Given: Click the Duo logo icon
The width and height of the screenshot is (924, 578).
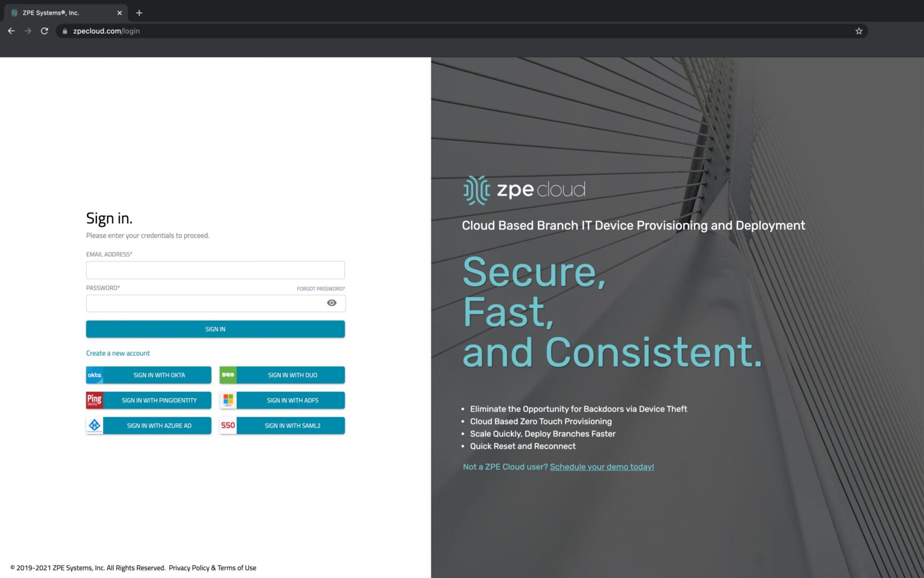Looking at the screenshot, I should [228, 375].
